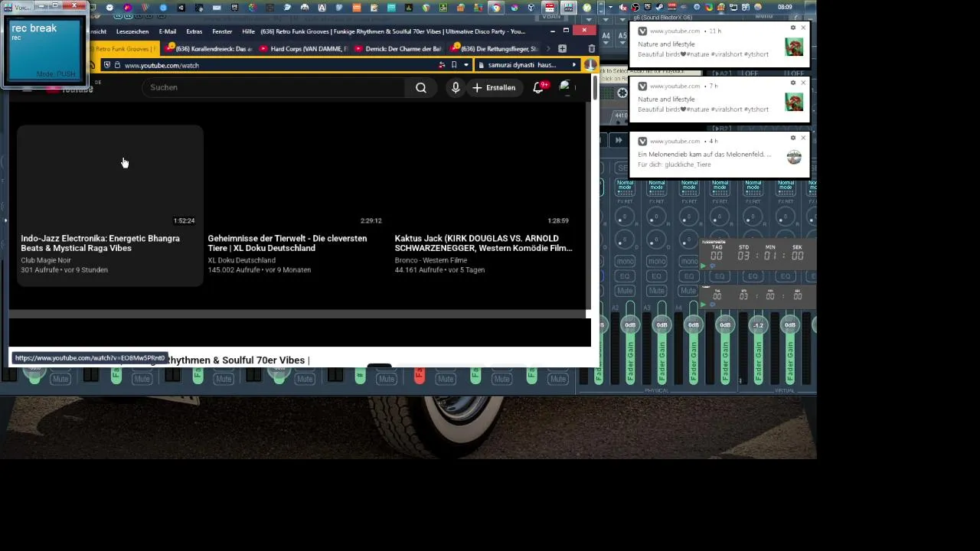
Task: Click the 0dB fader knob near 905
Action: [x=693, y=325]
